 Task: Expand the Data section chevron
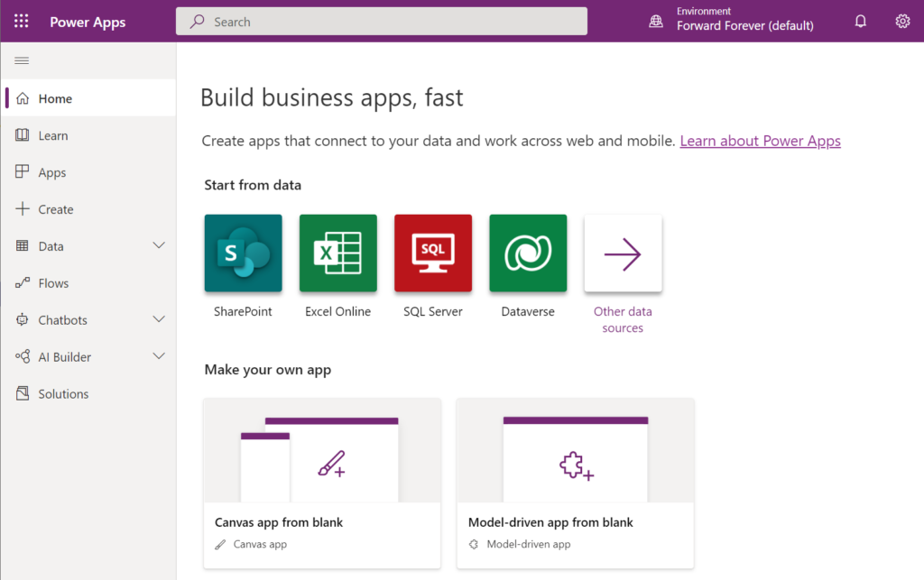click(x=159, y=245)
